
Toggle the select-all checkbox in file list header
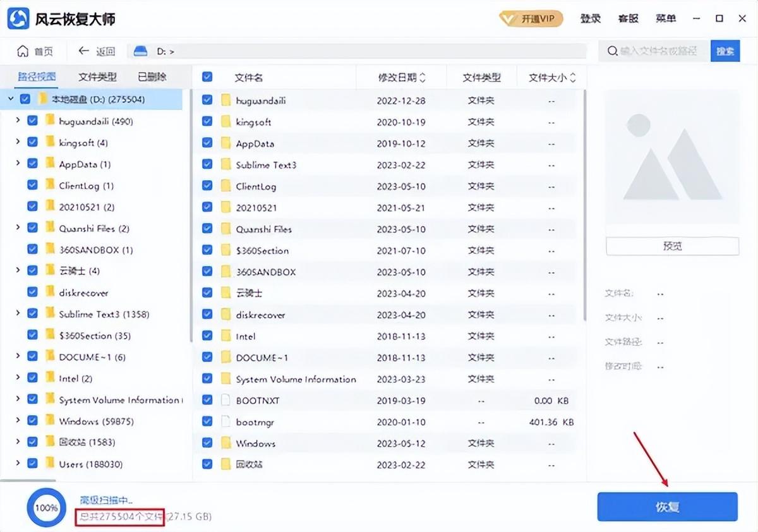click(x=207, y=77)
